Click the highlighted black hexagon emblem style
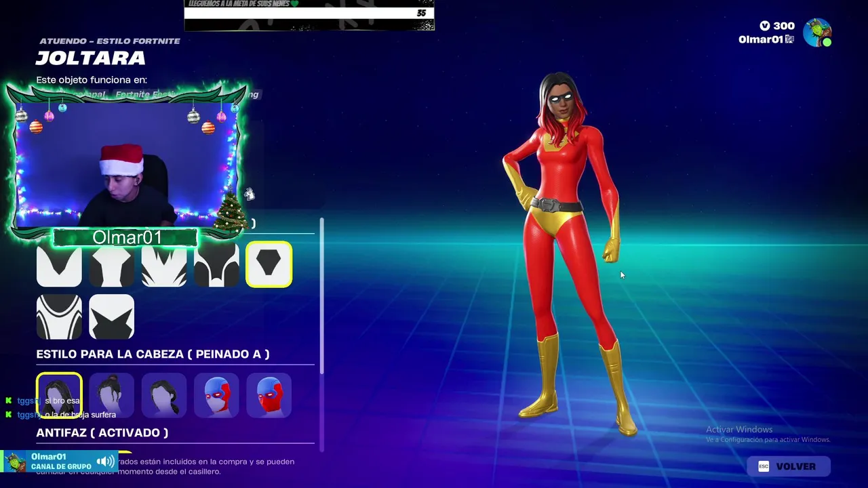Viewport: 868px width, 488px height. 269,264
